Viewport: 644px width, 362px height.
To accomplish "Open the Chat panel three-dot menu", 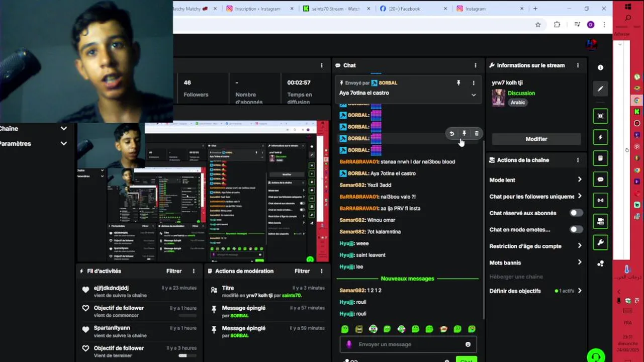I will (x=476, y=65).
